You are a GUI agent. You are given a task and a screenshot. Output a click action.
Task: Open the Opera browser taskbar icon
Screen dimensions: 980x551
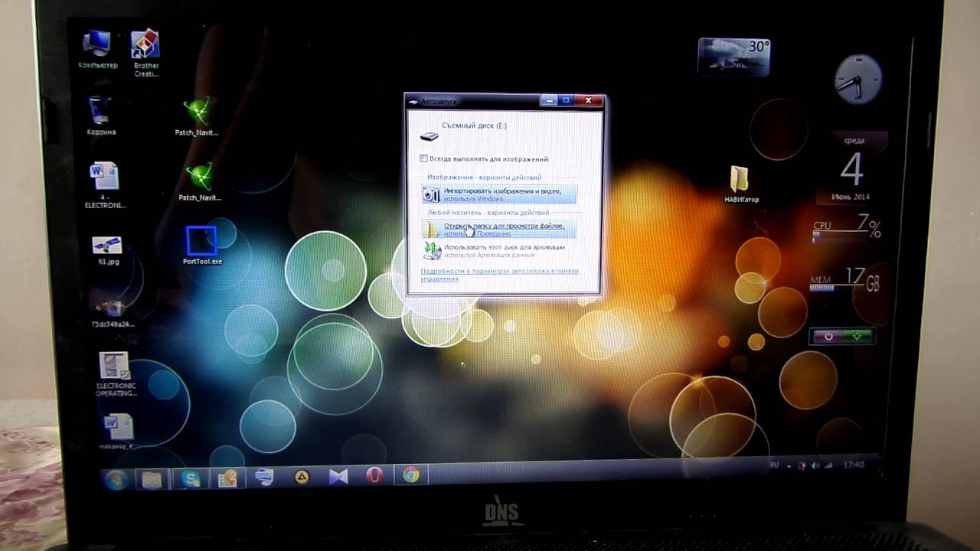click(374, 475)
